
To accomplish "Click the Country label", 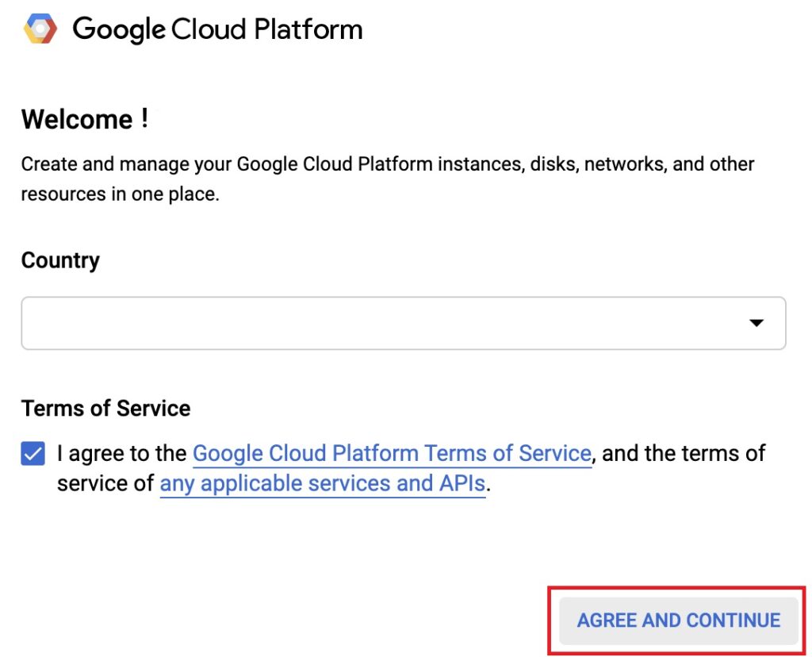I will 60,260.
